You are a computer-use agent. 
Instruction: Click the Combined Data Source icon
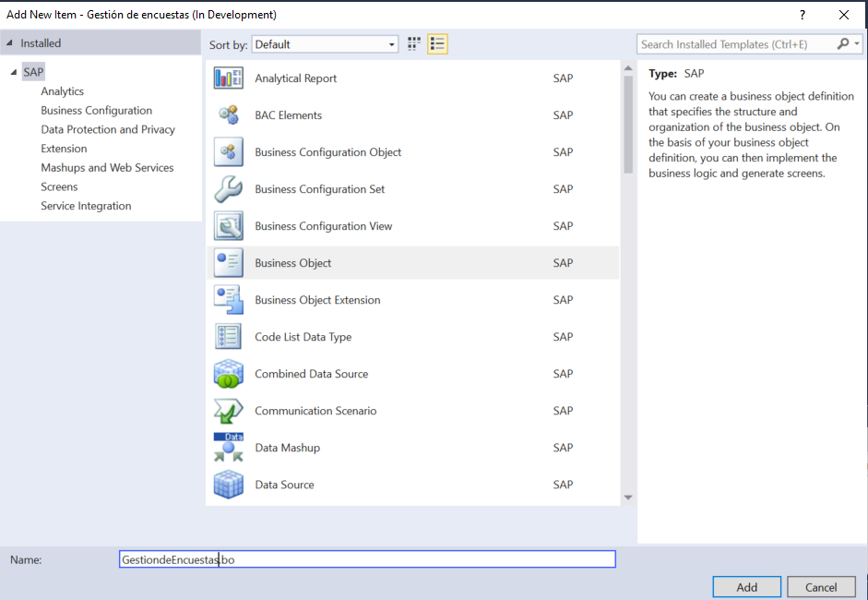[228, 374]
